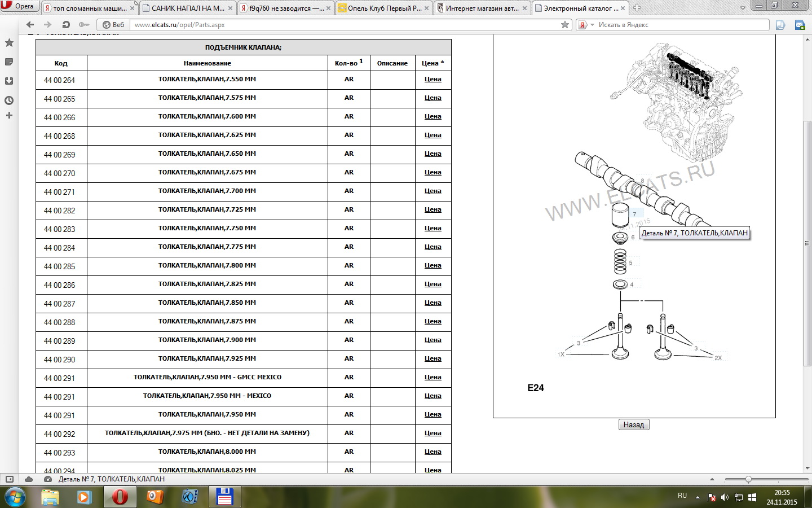Click the RU language indicator in system tray
The width and height of the screenshot is (812, 508).
[x=682, y=496]
